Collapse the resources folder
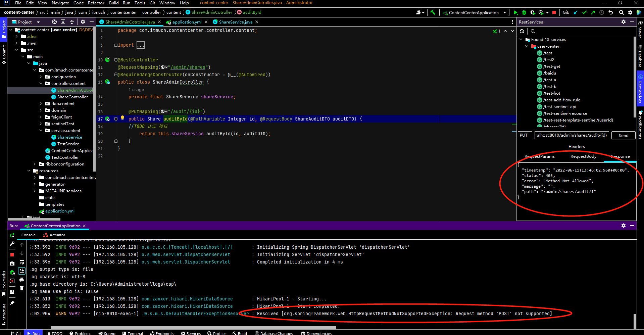Image resolution: width=644 pixels, height=335 pixels. (x=29, y=171)
